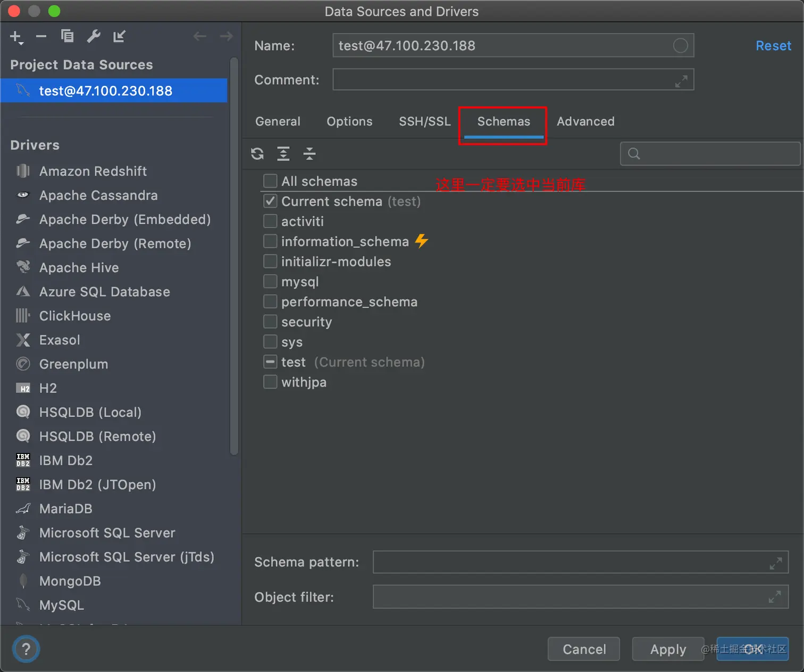Focus the Schema pattern input
The image size is (804, 672).
tap(580, 562)
